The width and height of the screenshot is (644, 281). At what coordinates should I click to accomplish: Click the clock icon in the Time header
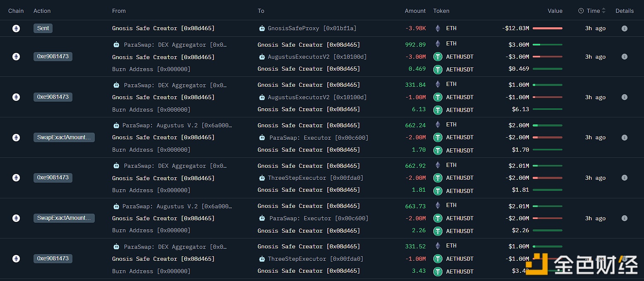(x=581, y=11)
